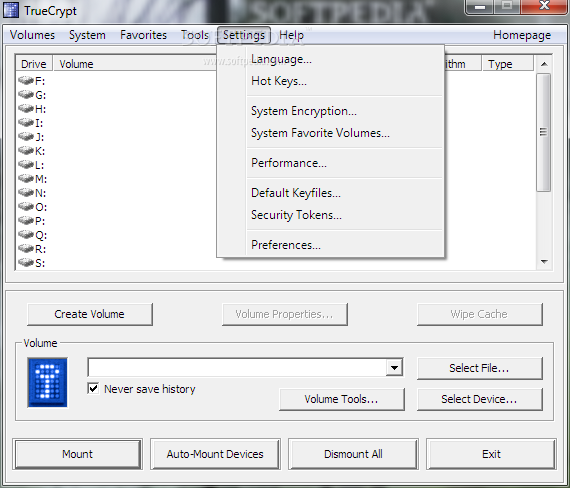Viewport: 570px width, 488px height.
Task: Click the drive list scroll up arrow
Action: (544, 64)
